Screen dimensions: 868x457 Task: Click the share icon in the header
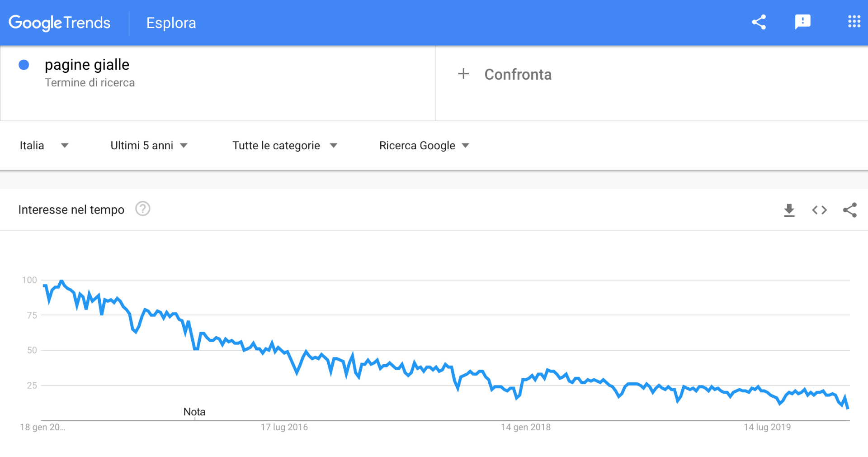(x=759, y=22)
